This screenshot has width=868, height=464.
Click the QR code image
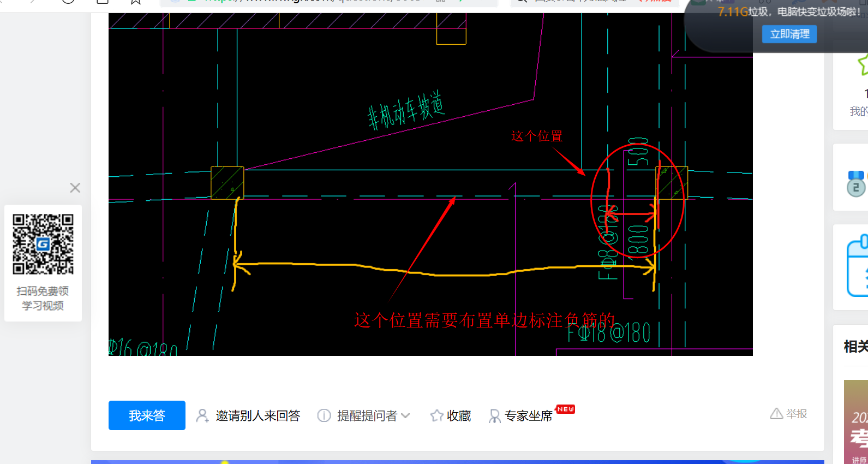point(43,244)
